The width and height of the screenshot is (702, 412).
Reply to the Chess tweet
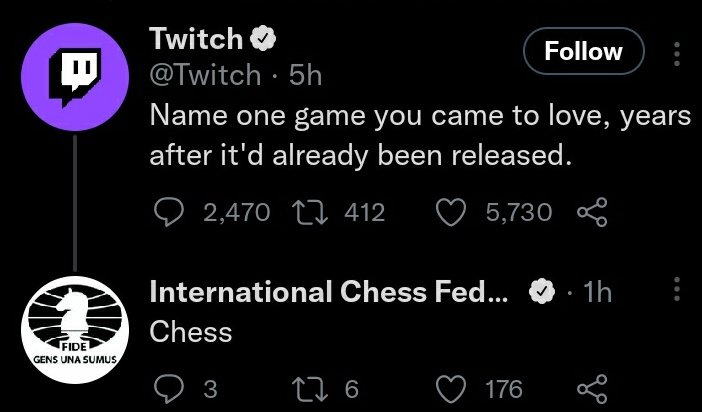pyautogui.click(x=166, y=388)
